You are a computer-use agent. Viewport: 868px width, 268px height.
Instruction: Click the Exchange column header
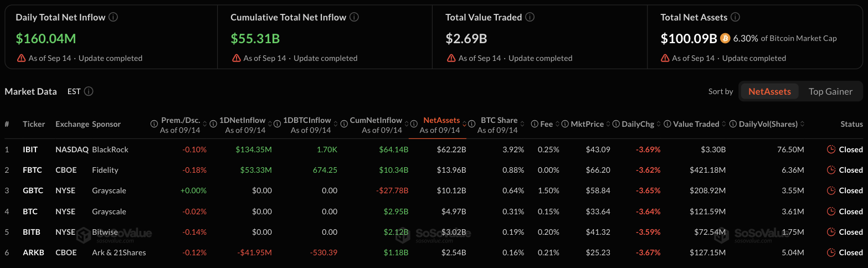[72, 124]
